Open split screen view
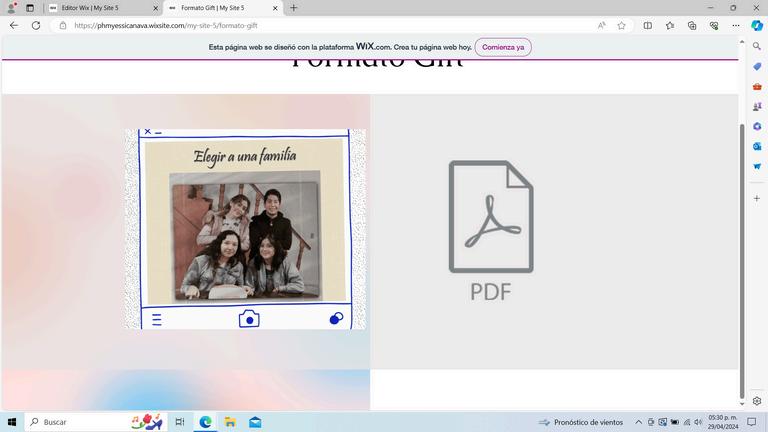Screen dimensions: 768x432 click(x=648, y=25)
